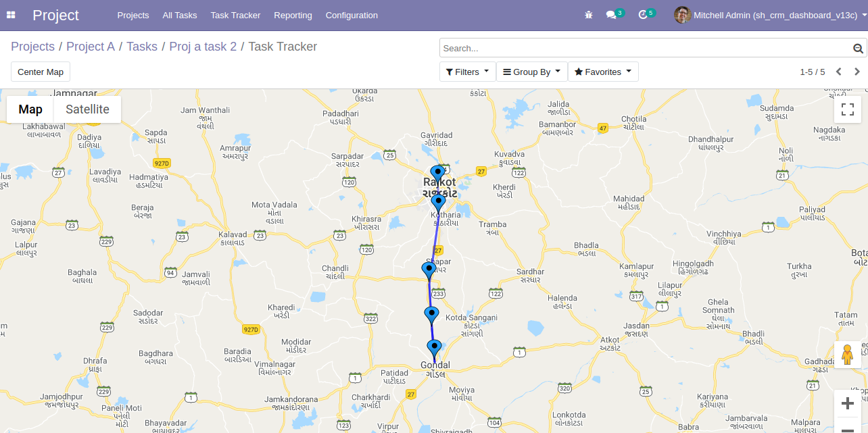Open Project A breadcrumb link
The height and width of the screenshot is (433, 868).
tap(91, 47)
